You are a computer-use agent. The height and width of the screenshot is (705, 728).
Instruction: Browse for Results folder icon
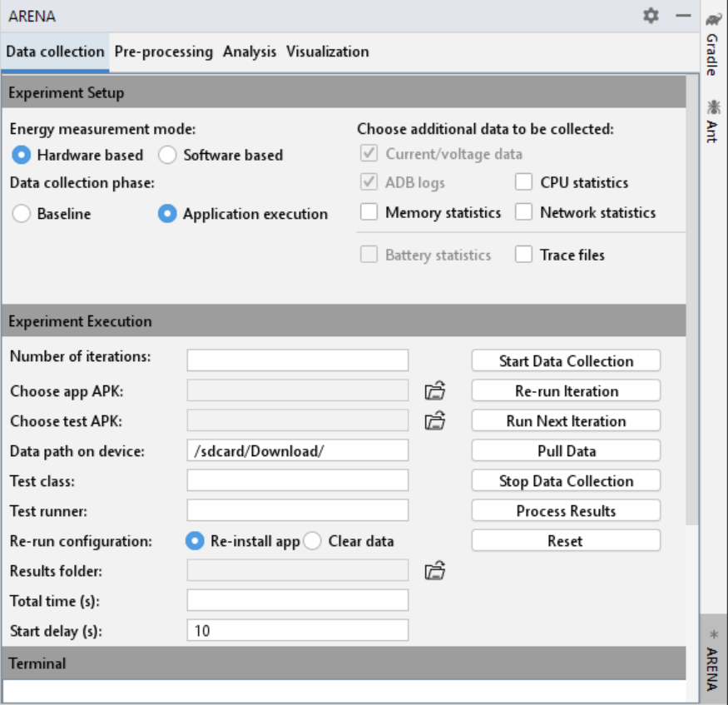[435, 571]
